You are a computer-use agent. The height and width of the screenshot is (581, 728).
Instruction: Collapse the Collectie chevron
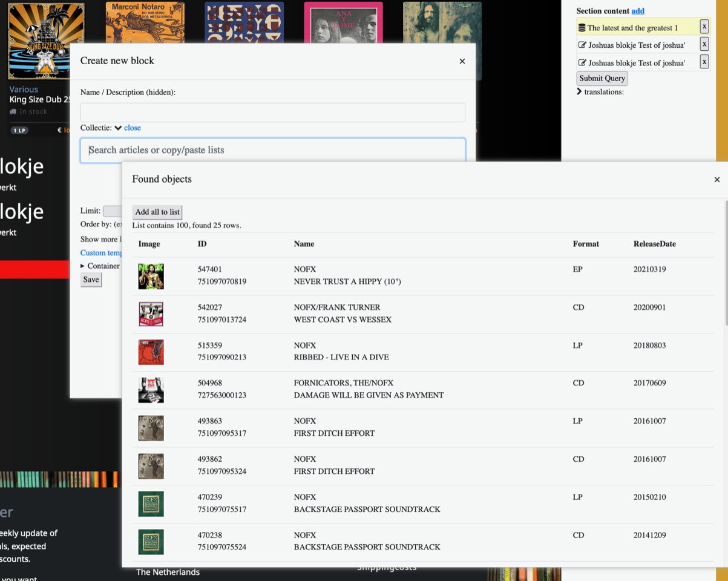tap(118, 128)
